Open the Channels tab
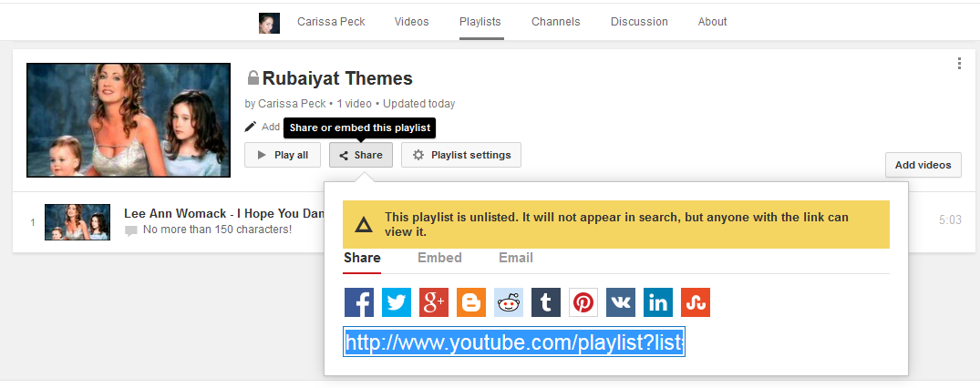Image resolution: width=980 pixels, height=388 pixels. [555, 21]
